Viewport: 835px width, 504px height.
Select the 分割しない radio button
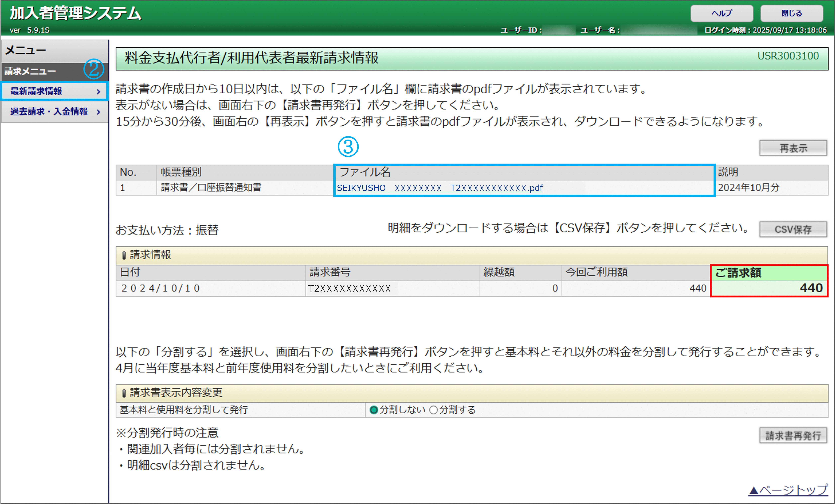pos(374,410)
